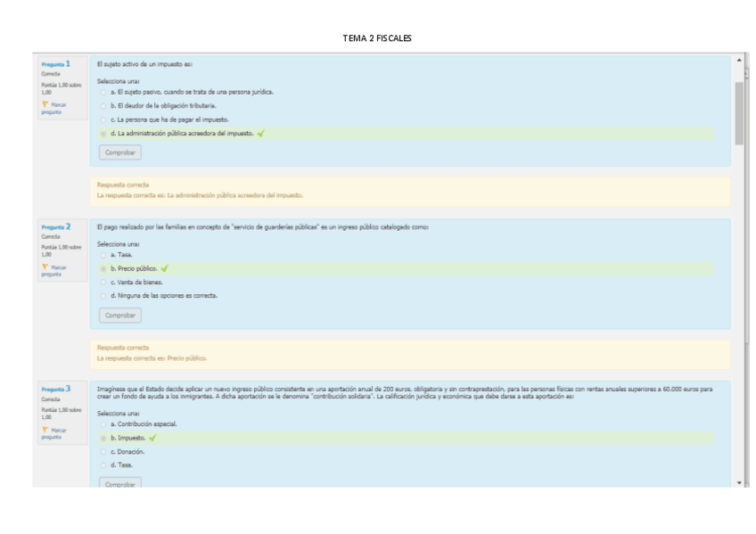
Task: Select option d 'La administración pública acreedora del impuesto'
Action: pos(103,134)
